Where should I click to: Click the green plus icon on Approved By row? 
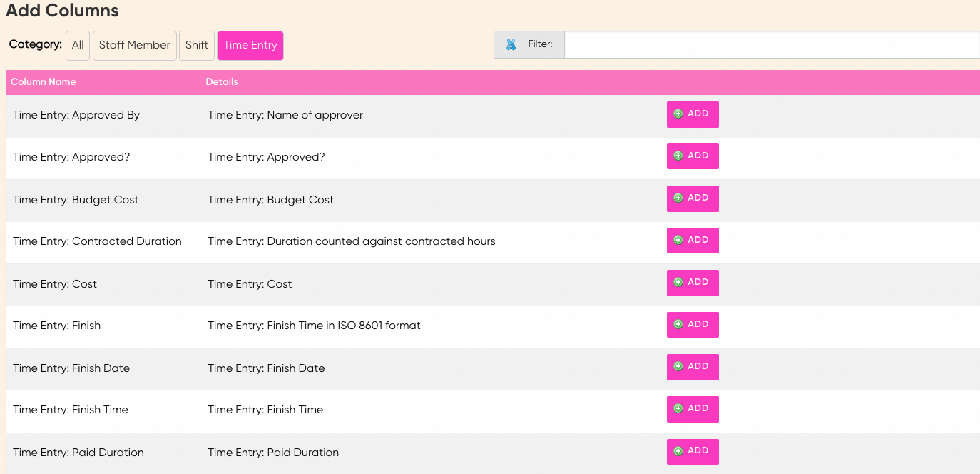pos(678,114)
